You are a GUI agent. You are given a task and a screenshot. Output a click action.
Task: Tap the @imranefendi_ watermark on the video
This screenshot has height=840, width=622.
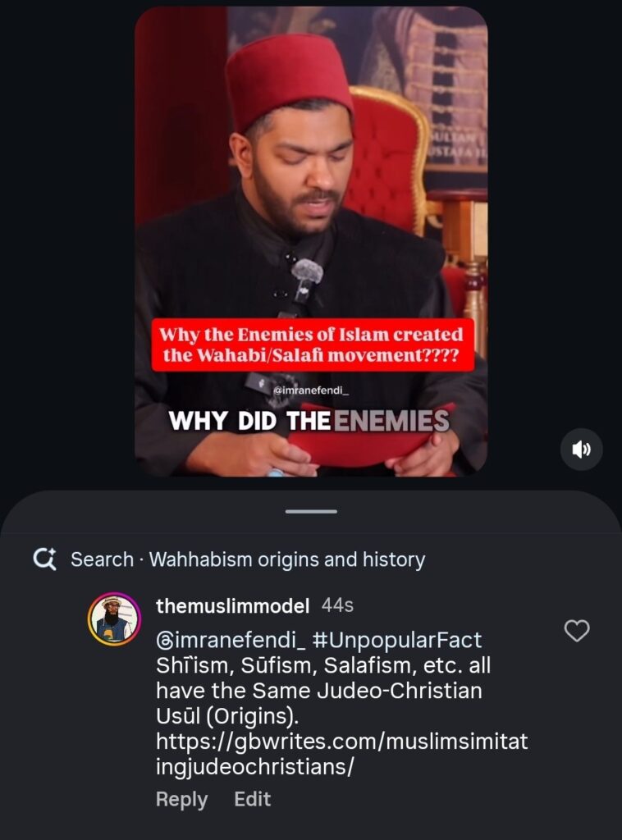click(311, 390)
